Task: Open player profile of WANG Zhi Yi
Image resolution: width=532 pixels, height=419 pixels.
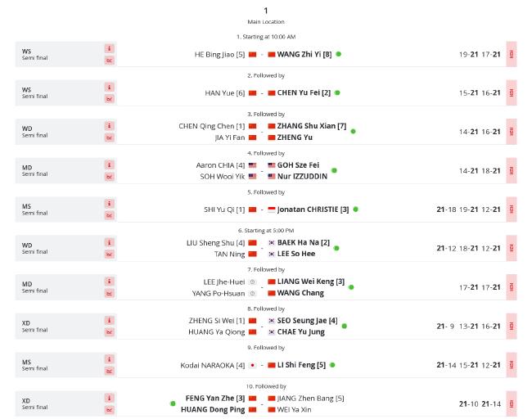Action: click(304, 54)
